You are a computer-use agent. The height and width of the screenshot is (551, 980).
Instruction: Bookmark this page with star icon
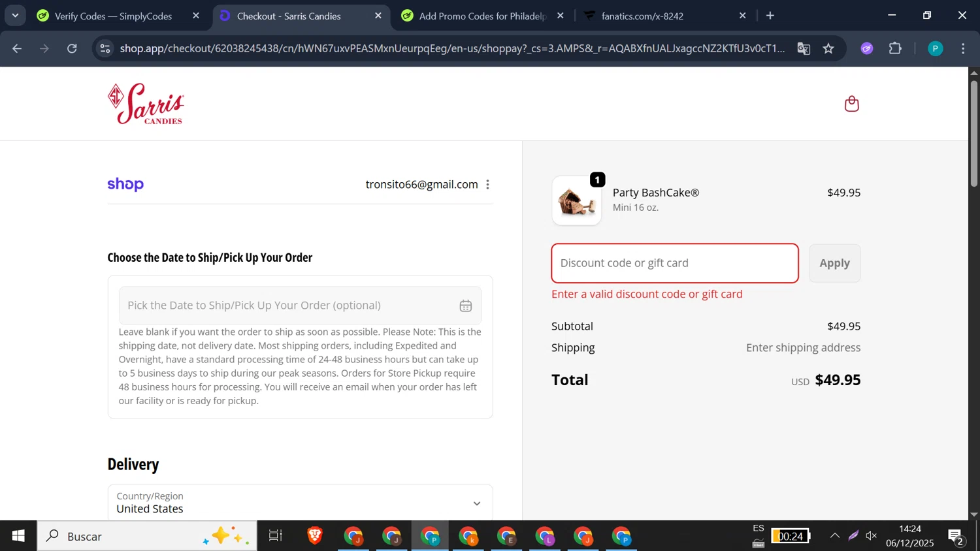[828, 48]
